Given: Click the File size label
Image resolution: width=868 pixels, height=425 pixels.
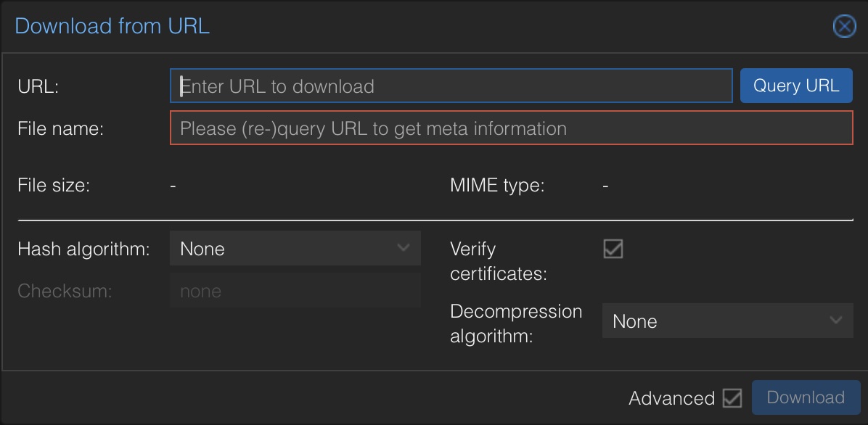Looking at the screenshot, I should click(x=54, y=185).
